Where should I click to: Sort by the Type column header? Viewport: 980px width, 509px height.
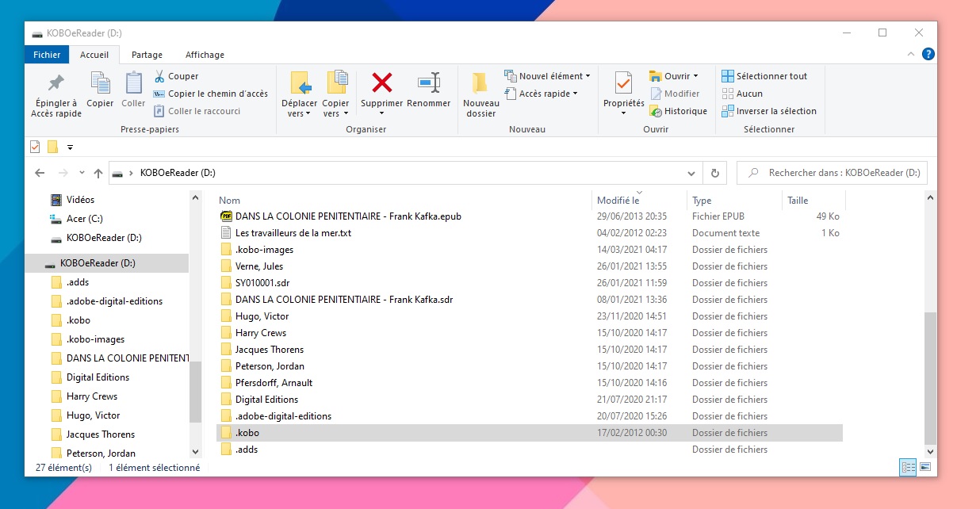point(734,201)
